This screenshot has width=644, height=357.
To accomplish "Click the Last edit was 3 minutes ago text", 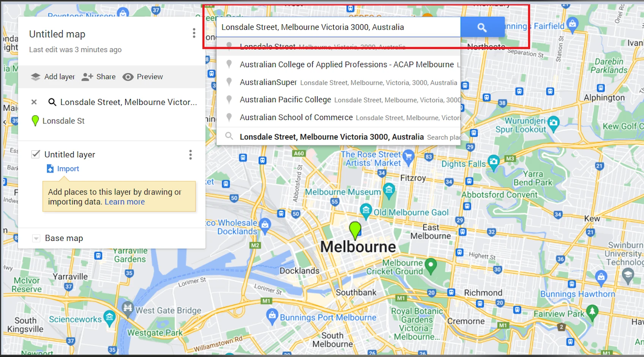I will tap(76, 50).
